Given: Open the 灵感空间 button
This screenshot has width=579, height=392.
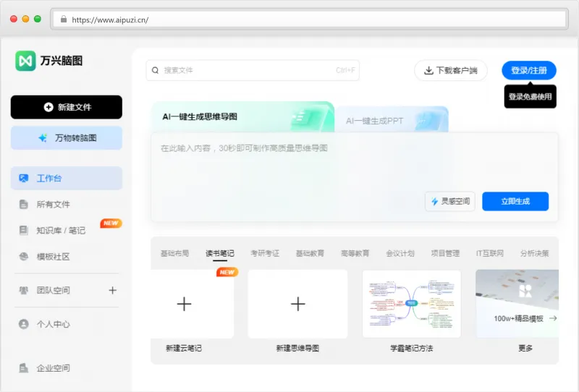Looking at the screenshot, I should [449, 201].
